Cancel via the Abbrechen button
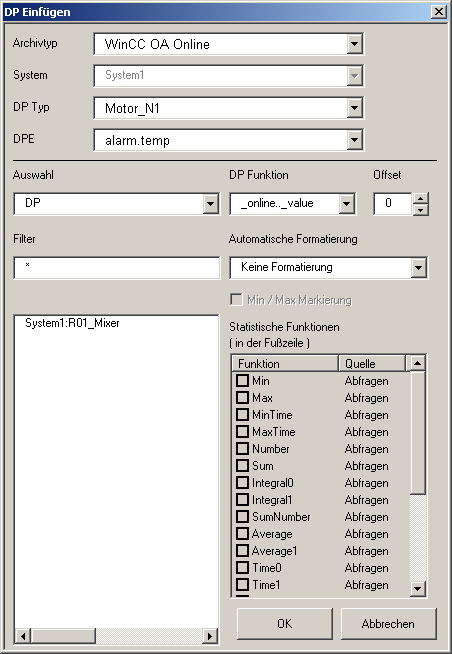 (x=388, y=624)
